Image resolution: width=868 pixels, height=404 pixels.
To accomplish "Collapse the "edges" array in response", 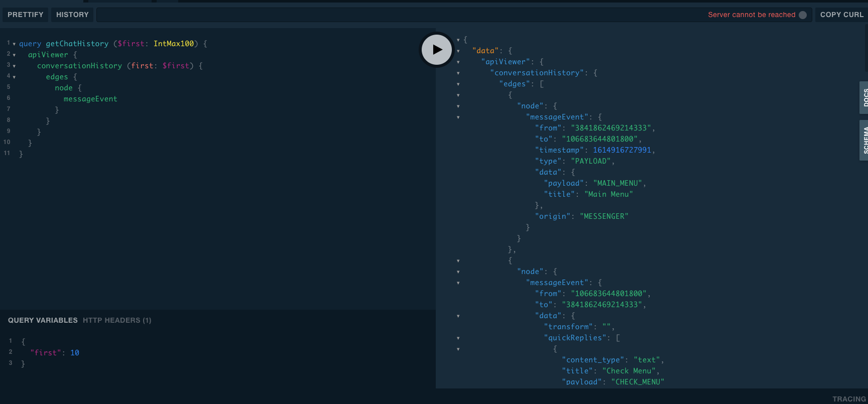I will click(x=458, y=84).
